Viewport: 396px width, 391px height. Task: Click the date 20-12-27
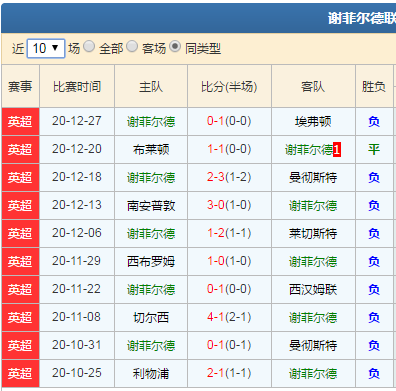(x=77, y=121)
